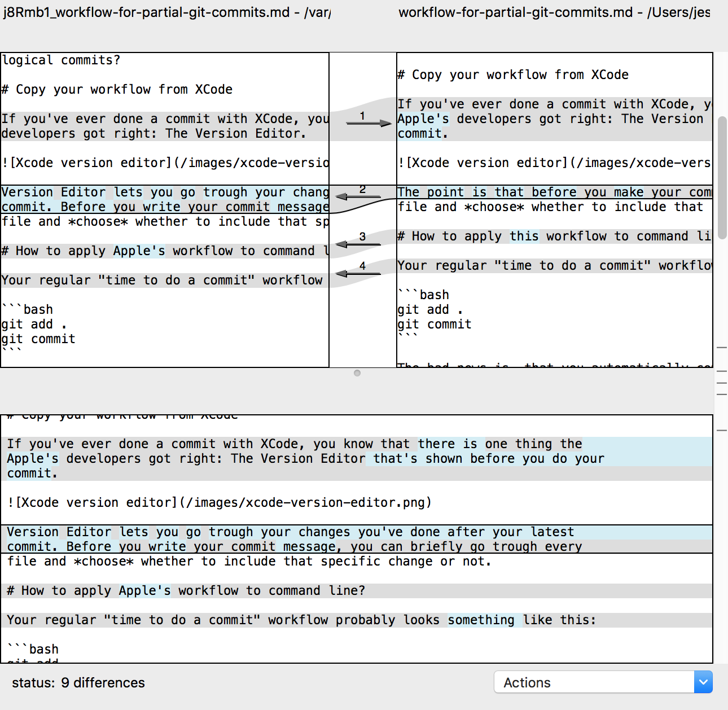The width and height of the screenshot is (728, 710).
Task: Click the 'status: 9 differences' text
Action: coord(78,683)
